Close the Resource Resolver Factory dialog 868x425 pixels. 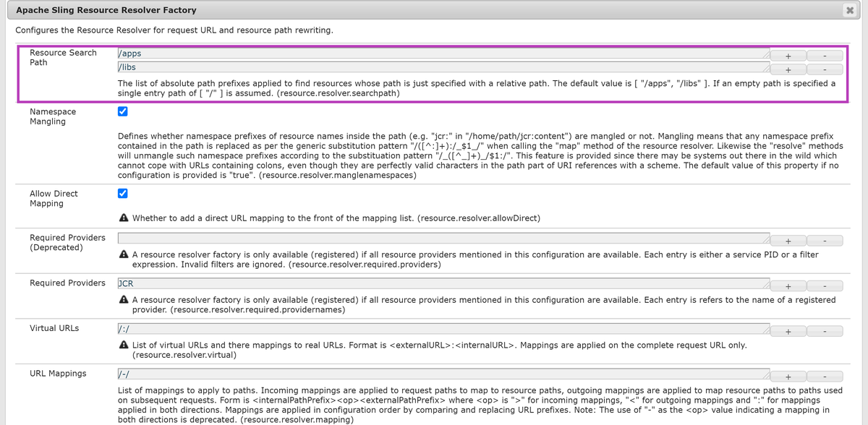coord(849,10)
